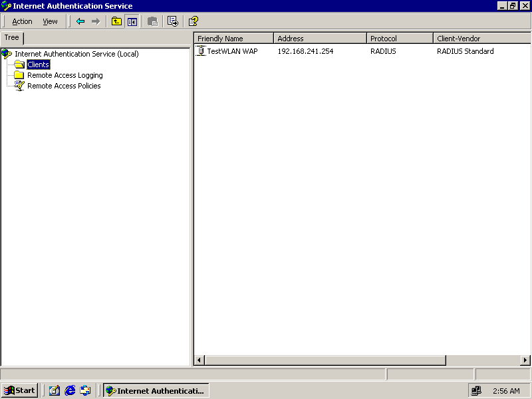
Task: Click the horizontal scrollbar right arrow
Action: tap(525, 360)
